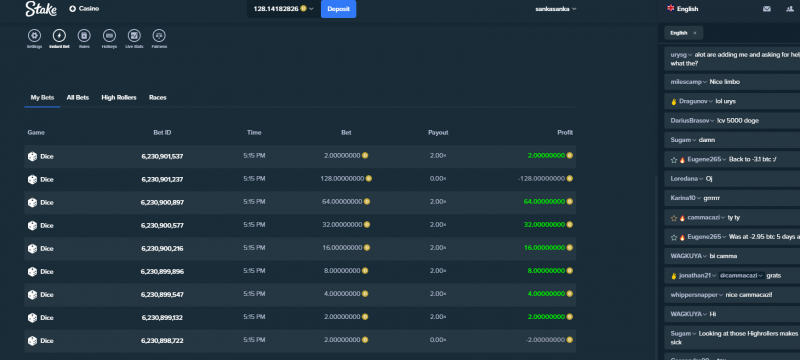Open the friends icon beside the envelope

(x=791, y=9)
